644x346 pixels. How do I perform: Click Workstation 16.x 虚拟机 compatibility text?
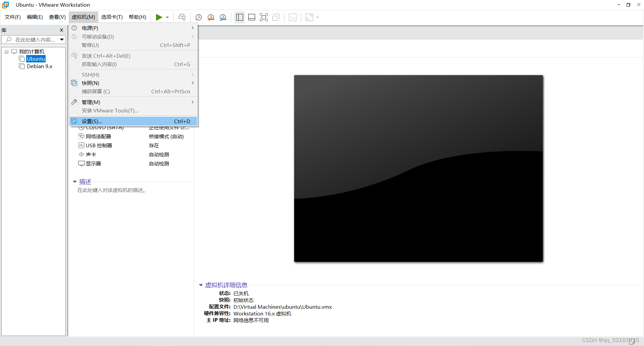coord(262,313)
